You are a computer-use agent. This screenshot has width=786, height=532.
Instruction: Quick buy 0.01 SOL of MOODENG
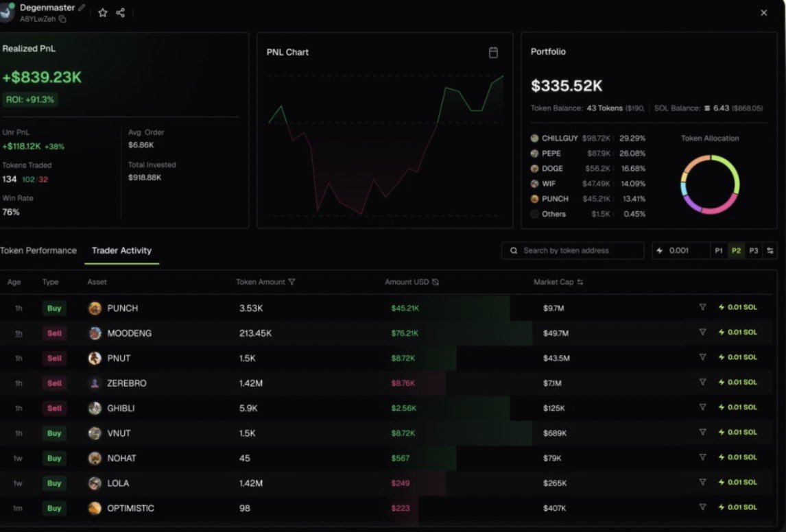click(x=737, y=332)
